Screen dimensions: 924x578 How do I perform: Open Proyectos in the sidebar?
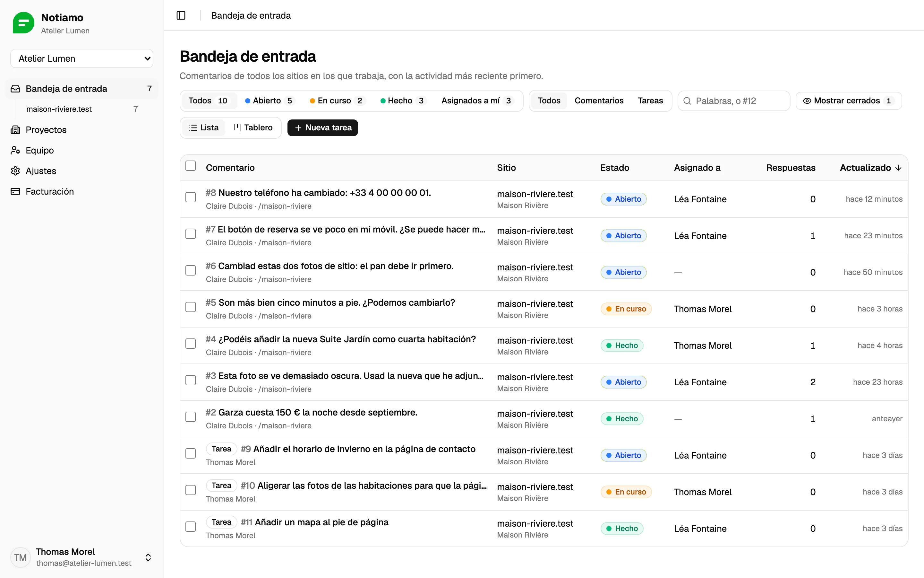pyautogui.click(x=82, y=130)
